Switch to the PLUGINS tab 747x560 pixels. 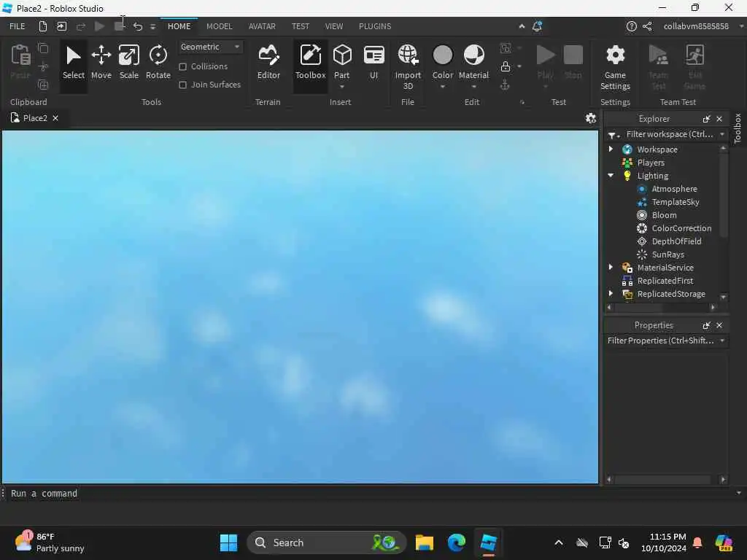(x=375, y=26)
